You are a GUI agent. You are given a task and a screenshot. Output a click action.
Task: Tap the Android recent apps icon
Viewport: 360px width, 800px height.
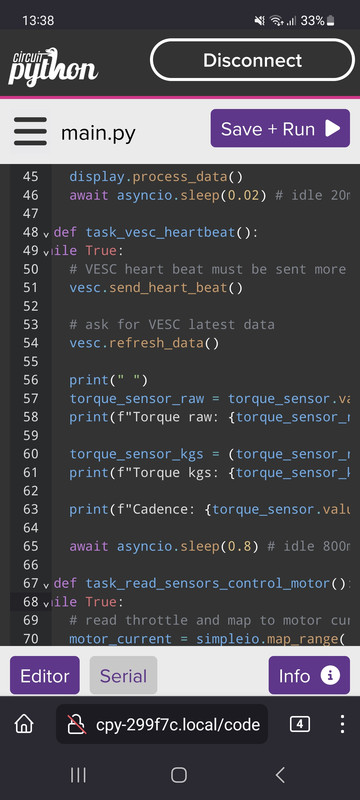tap(78, 776)
